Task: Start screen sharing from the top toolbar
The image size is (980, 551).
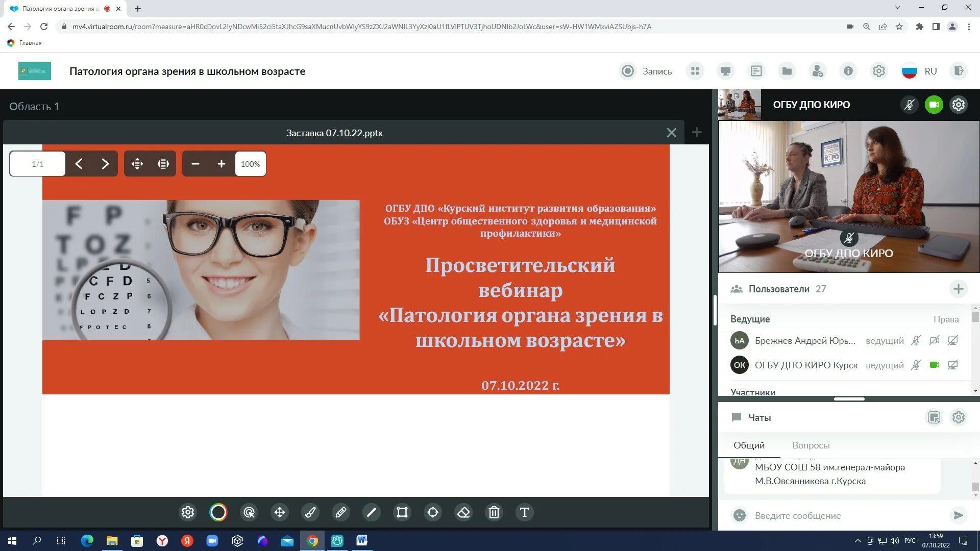Action: [725, 71]
